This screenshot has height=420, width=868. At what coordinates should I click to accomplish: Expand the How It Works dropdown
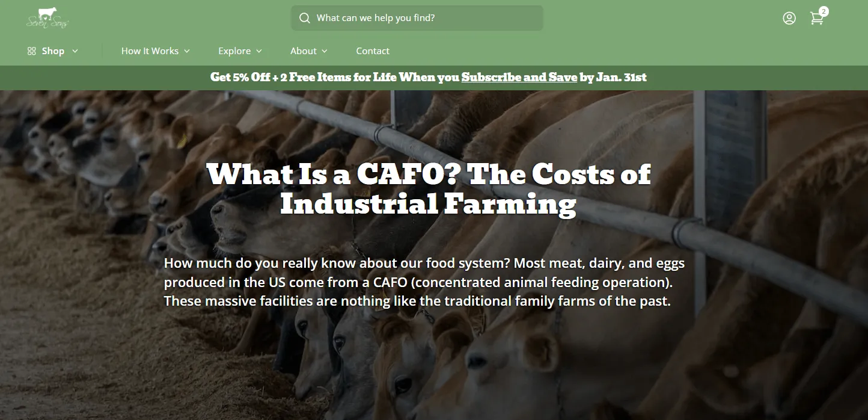tap(187, 51)
